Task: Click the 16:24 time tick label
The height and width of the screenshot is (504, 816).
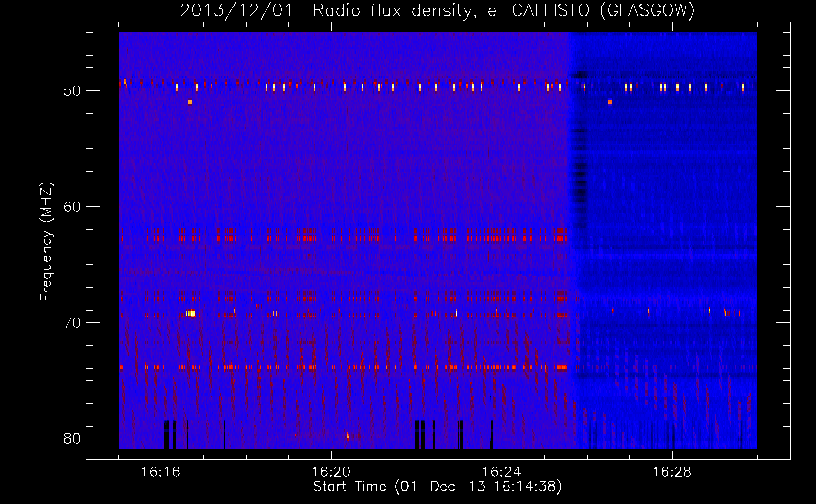Action: 501,472
